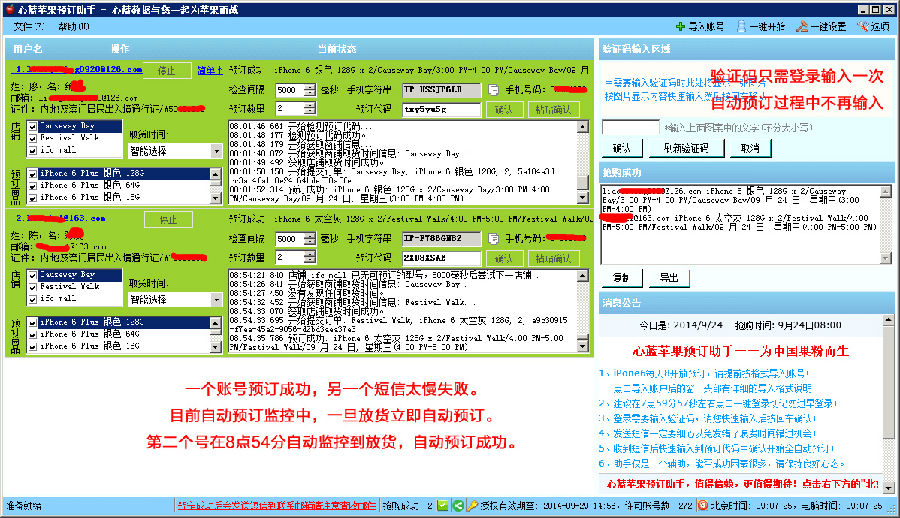Click the 用户名 column header
Viewport: 900px width, 518px height.
coord(28,49)
